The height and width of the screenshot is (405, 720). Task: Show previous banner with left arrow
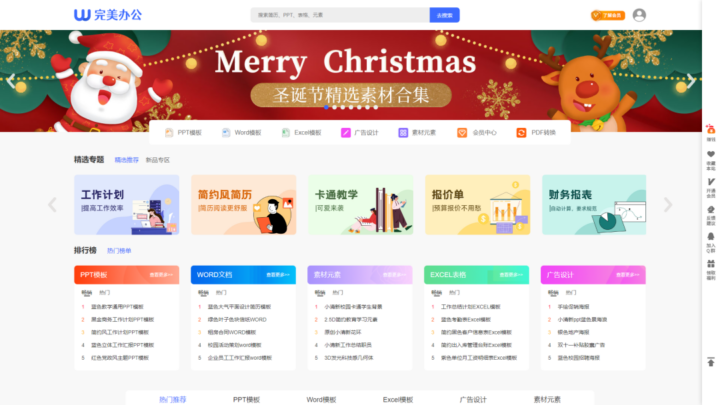point(12,82)
